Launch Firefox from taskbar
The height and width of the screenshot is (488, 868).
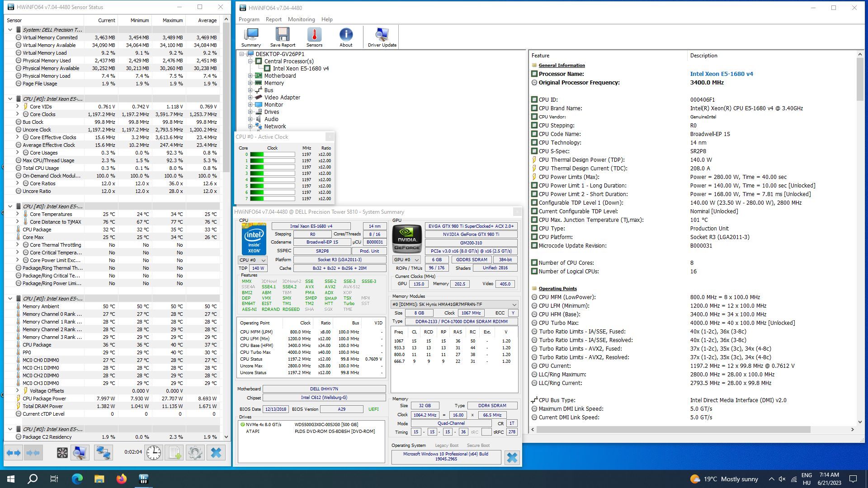(122, 479)
